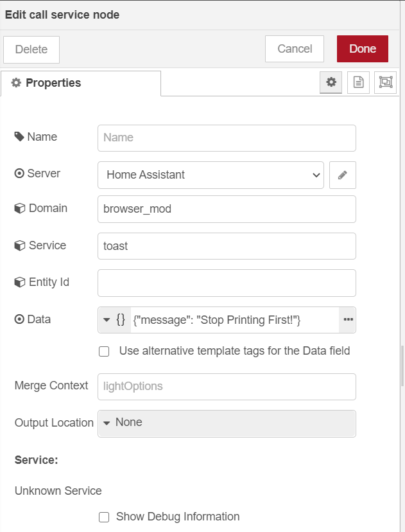Expand the Data editor via the ellipsis icon
Screen dimensions: 405x532
(348, 320)
